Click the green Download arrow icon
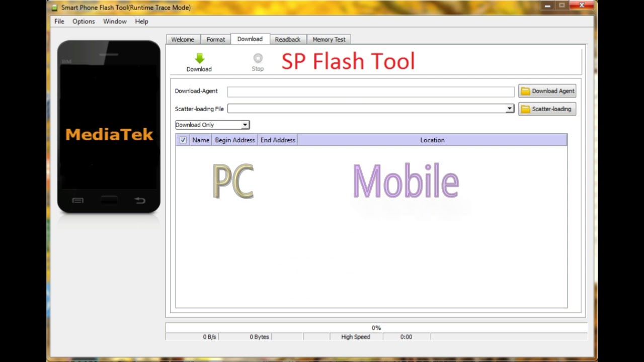The image size is (644, 362). pyautogui.click(x=199, y=58)
